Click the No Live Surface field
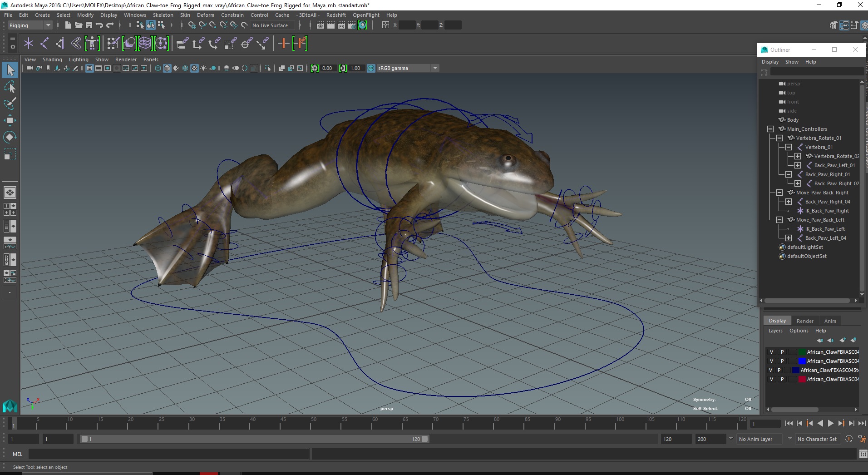Screen dimensions: 868x475 pos(272,25)
